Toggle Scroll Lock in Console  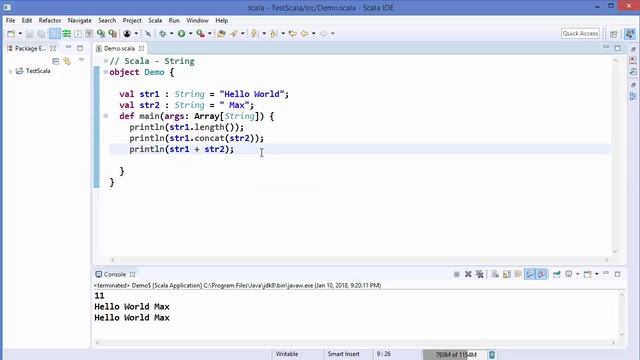507,274
